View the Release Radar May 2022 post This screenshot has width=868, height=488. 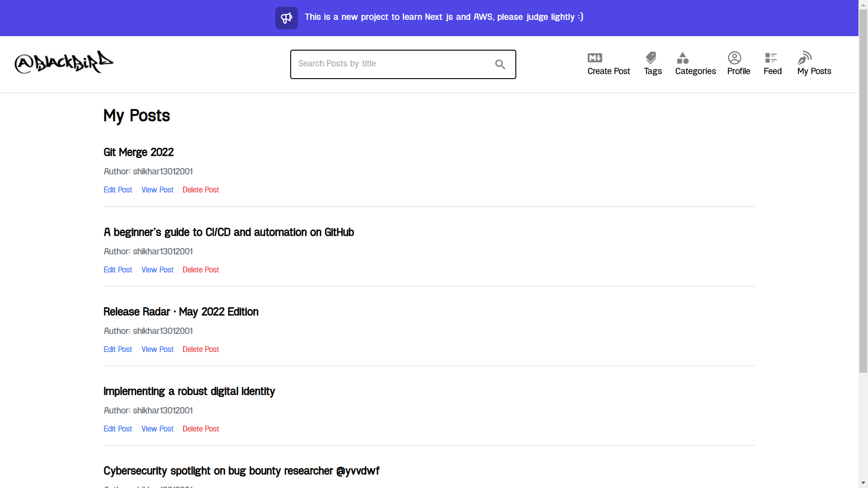point(157,349)
